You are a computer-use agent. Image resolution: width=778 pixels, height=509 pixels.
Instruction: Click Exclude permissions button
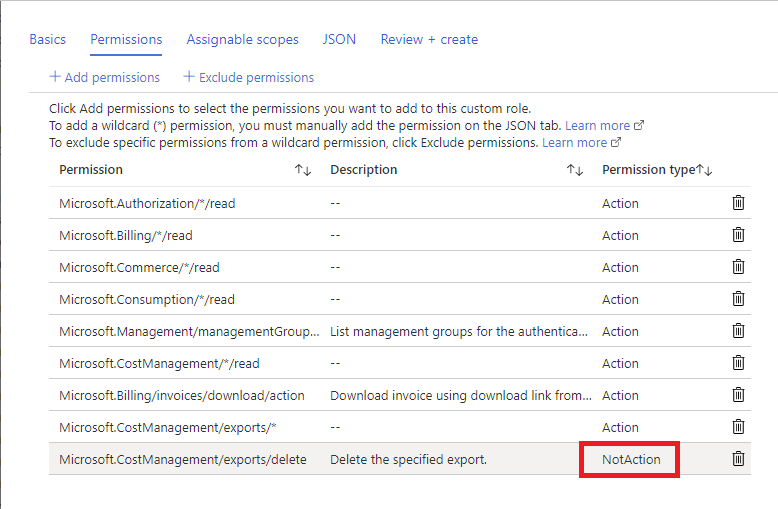tap(248, 77)
